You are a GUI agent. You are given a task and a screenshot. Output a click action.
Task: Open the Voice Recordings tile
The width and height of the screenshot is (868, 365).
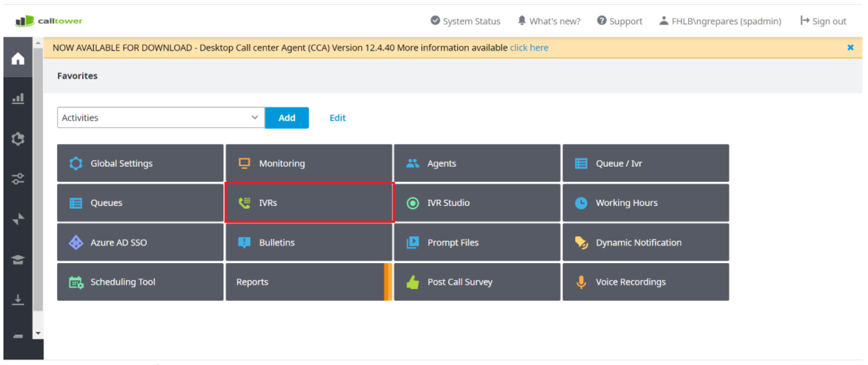point(645,282)
